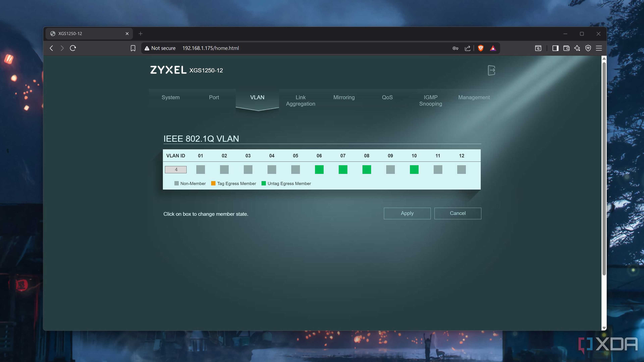This screenshot has height=362, width=644.
Task: Toggle port 03 VLAN membership box
Action: tap(248, 169)
